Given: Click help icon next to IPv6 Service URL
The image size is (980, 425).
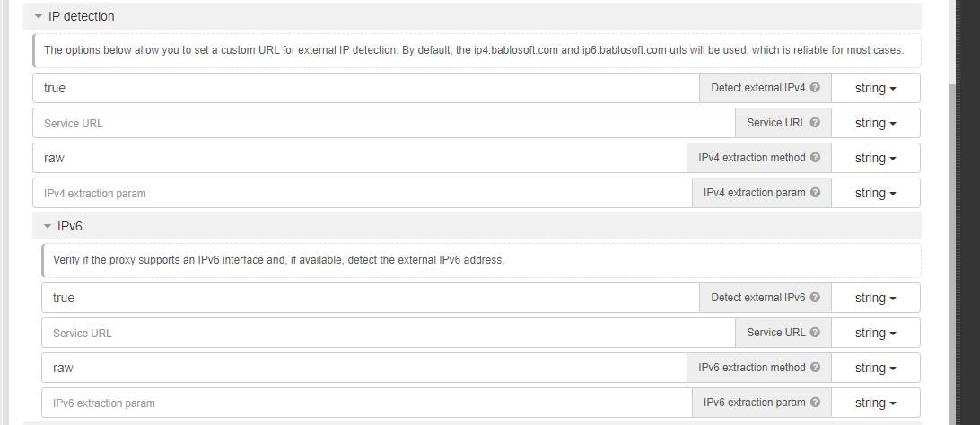Looking at the screenshot, I should [x=815, y=333].
